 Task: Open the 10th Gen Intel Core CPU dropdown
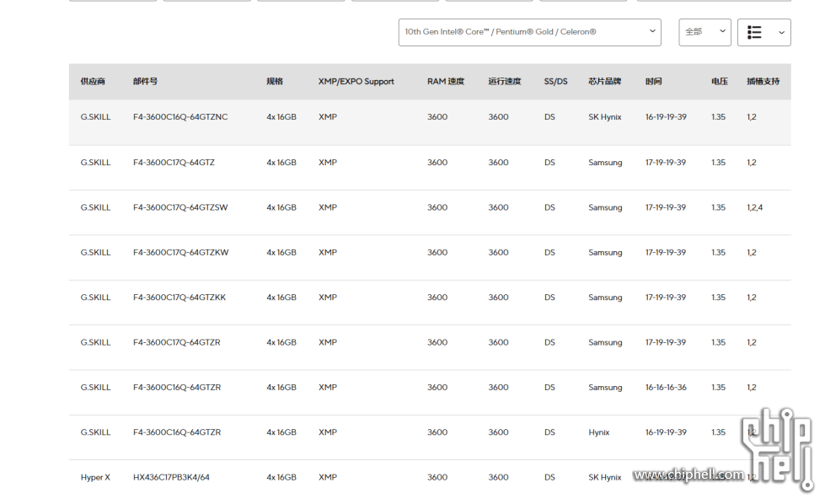click(529, 32)
